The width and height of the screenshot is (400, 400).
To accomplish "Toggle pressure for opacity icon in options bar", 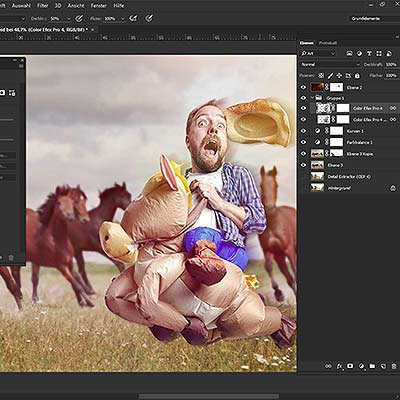I will 79,18.
